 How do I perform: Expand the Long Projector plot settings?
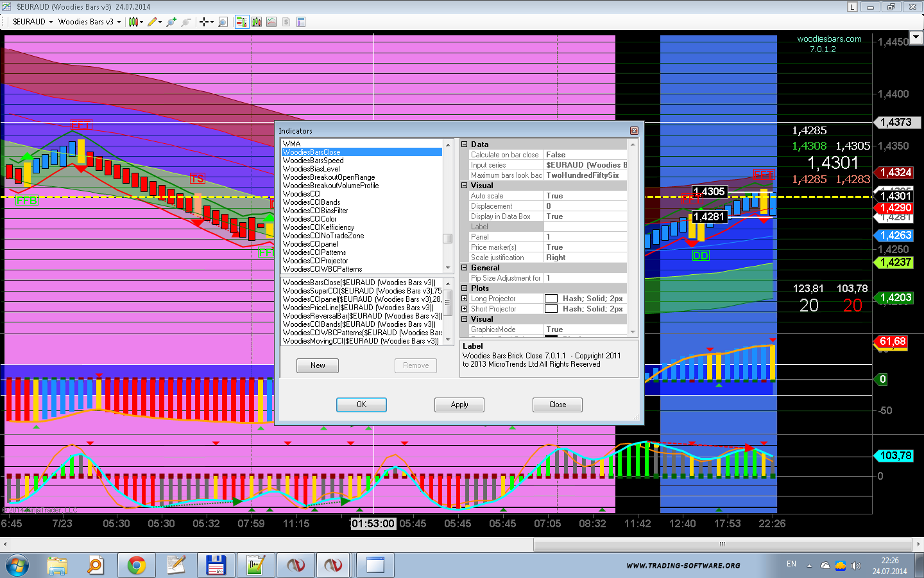pyautogui.click(x=464, y=299)
